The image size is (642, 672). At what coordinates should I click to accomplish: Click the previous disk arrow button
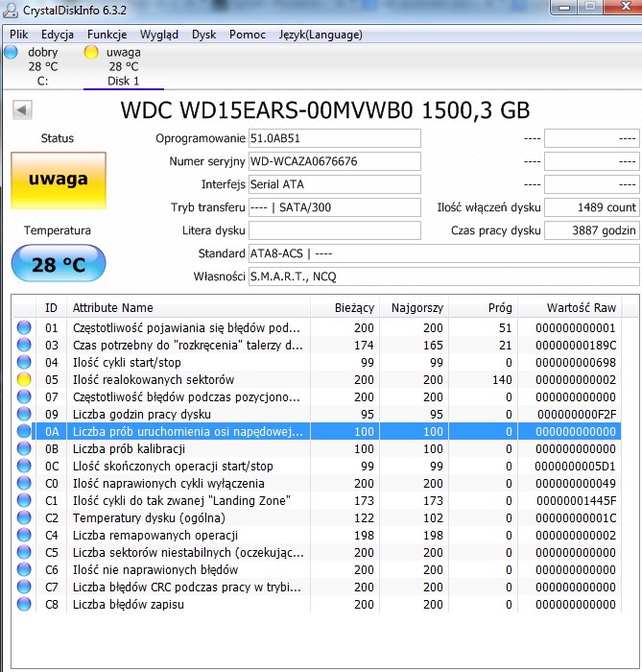click(x=22, y=110)
